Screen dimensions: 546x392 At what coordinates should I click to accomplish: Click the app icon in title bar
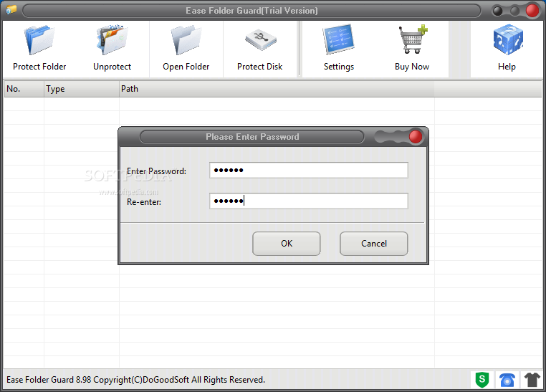coord(11,10)
